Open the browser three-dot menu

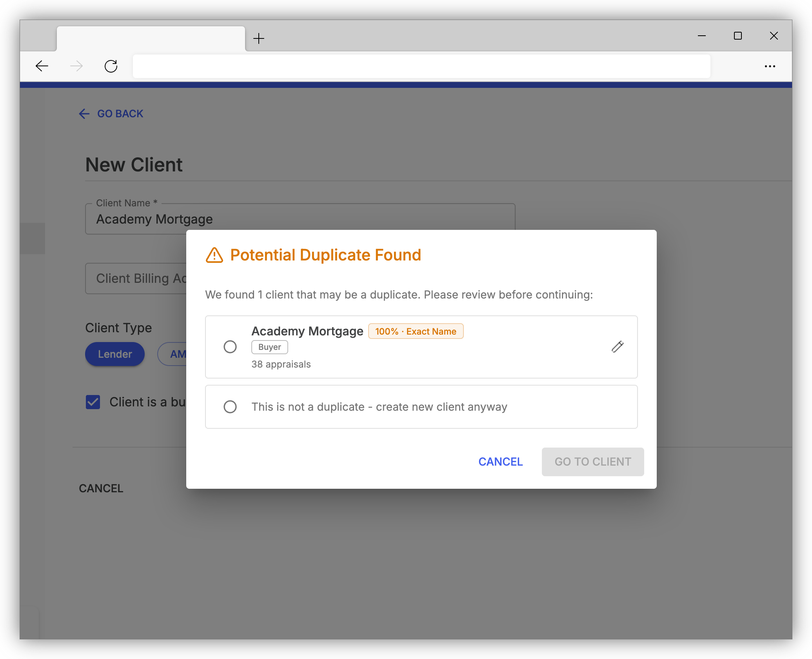pos(770,66)
